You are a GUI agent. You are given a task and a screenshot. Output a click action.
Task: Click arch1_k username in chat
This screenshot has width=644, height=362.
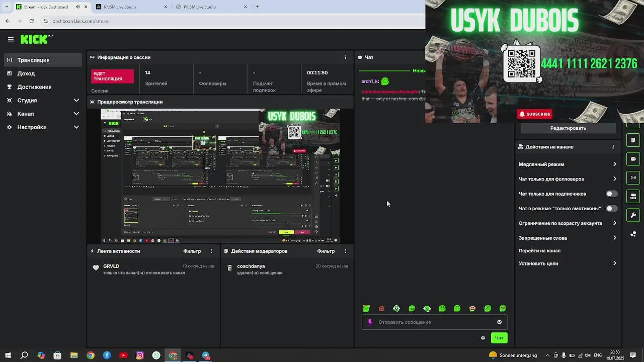(x=370, y=81)
